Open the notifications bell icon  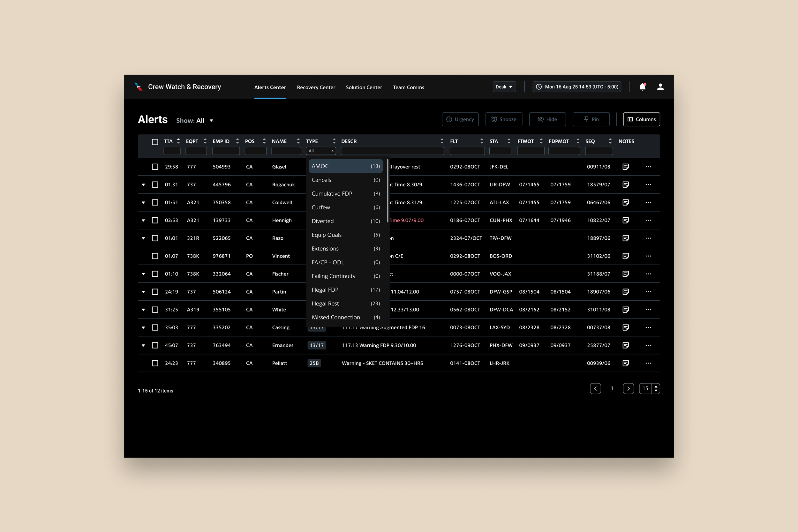(642, 87)
